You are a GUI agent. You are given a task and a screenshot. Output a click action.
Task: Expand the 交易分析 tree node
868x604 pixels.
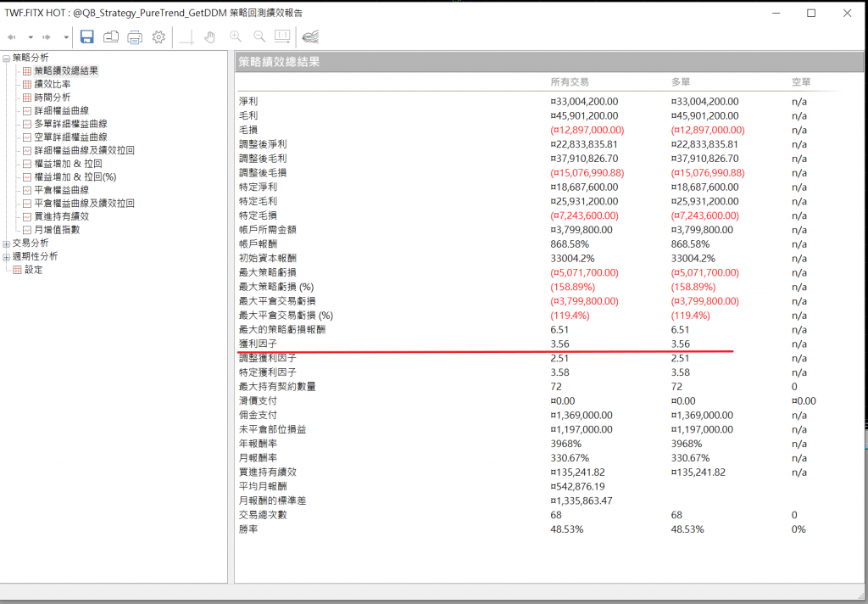7,243
